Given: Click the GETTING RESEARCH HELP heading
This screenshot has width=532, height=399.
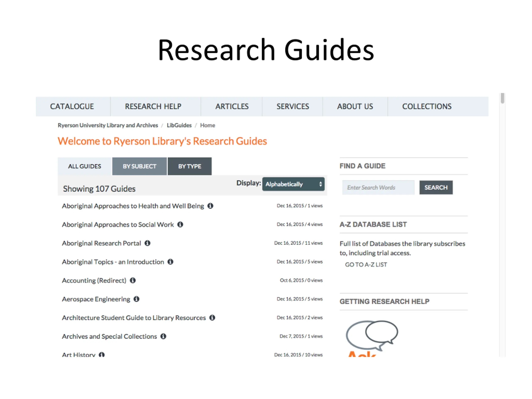Looking at the screenshot, I should tap(384, 301).
